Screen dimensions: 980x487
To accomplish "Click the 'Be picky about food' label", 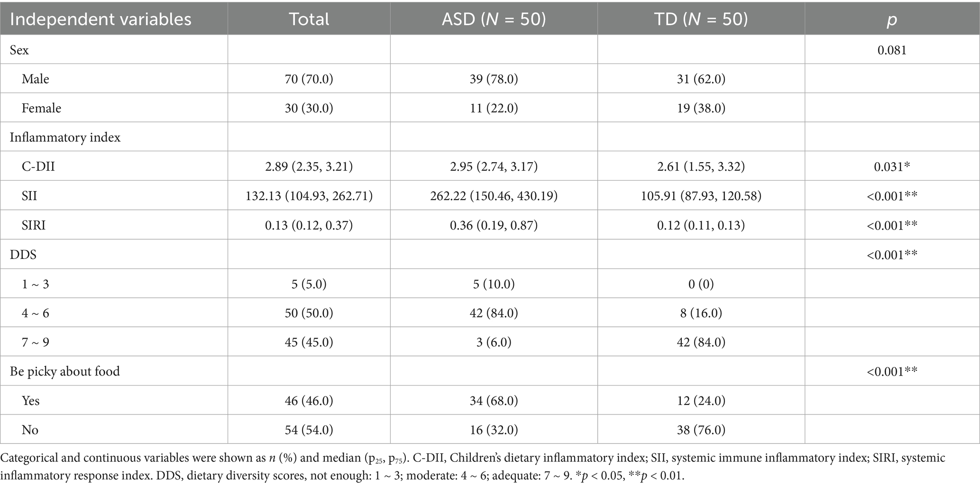I will 64,371.
